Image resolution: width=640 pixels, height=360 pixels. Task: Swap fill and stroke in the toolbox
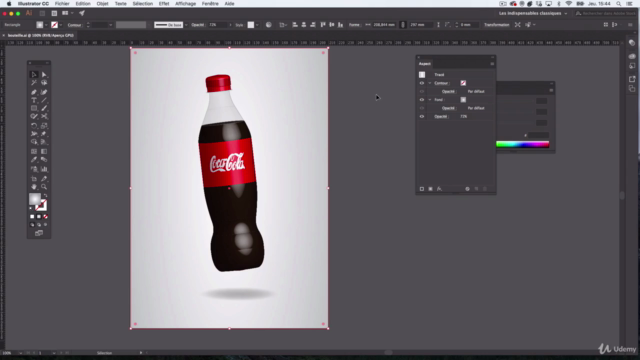click(45, 196)
